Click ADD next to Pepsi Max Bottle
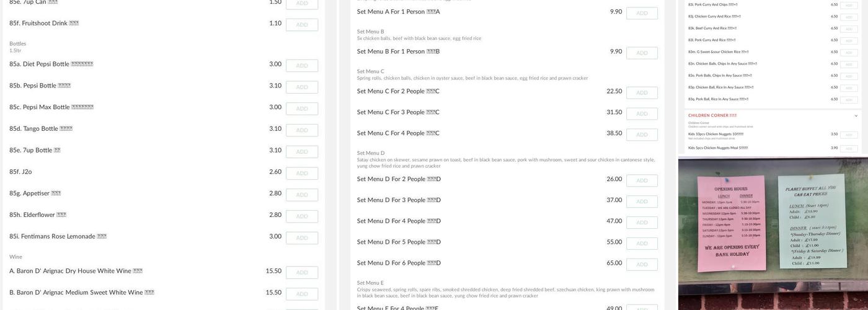The image size is (868, 310). pyautogui.click(x=302, y=108)
